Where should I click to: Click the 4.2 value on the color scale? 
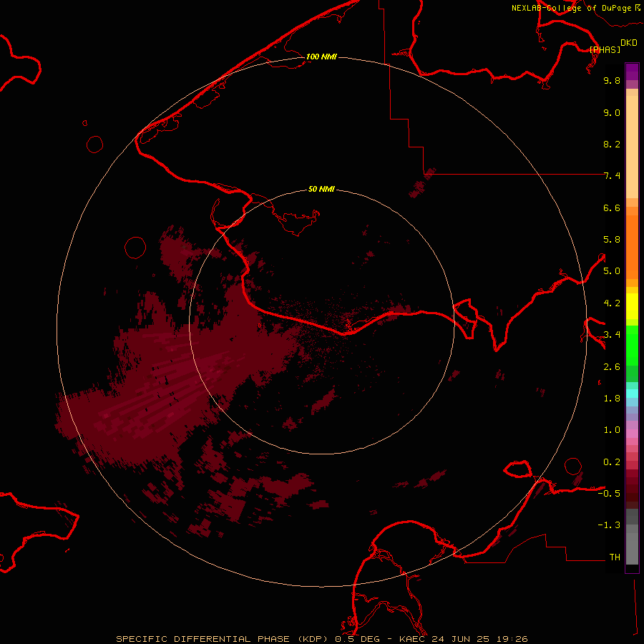612,303
